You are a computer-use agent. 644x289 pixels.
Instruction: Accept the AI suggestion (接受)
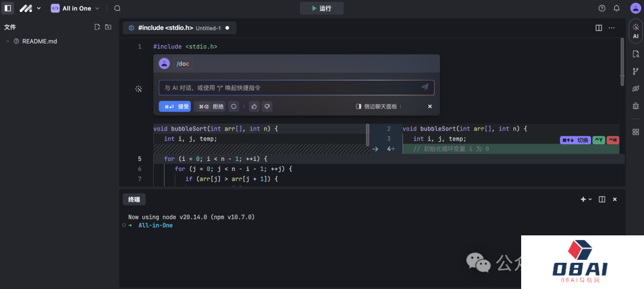(175, 107)
